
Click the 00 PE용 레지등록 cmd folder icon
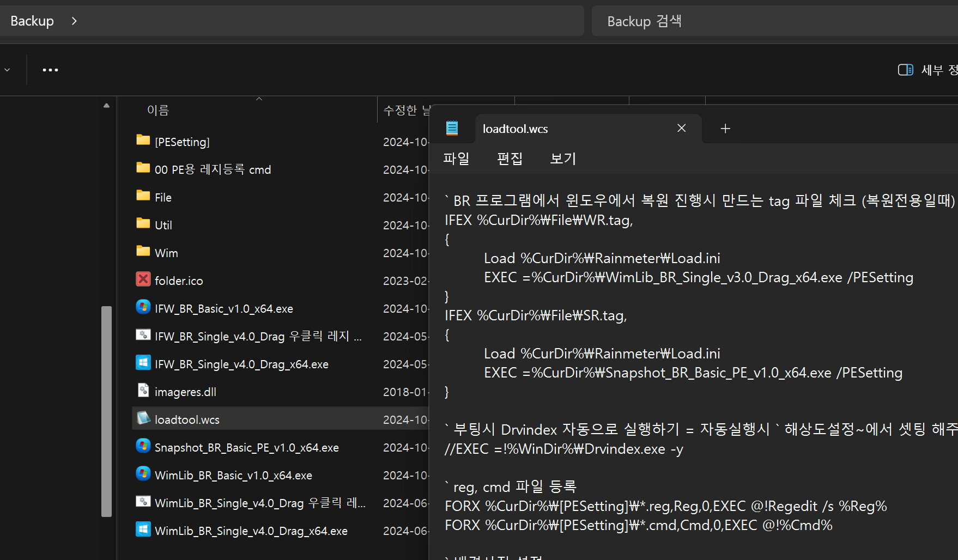tap(143, 168)
